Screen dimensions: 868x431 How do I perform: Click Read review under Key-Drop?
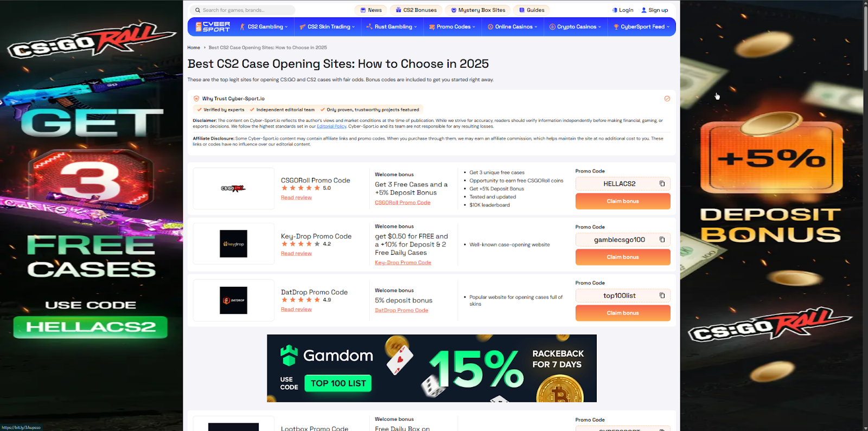point(296,254)
